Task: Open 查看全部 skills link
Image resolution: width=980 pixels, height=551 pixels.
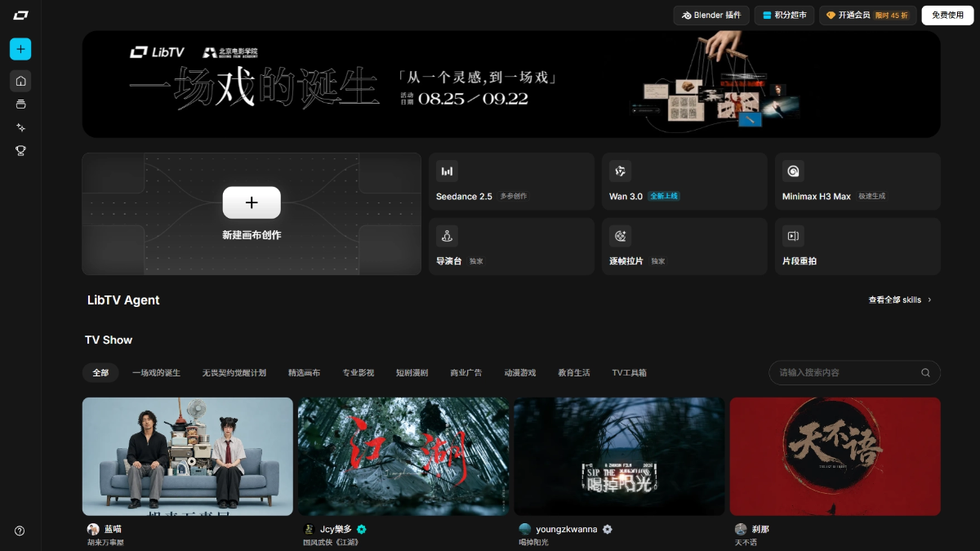Action: pos(900,300)
